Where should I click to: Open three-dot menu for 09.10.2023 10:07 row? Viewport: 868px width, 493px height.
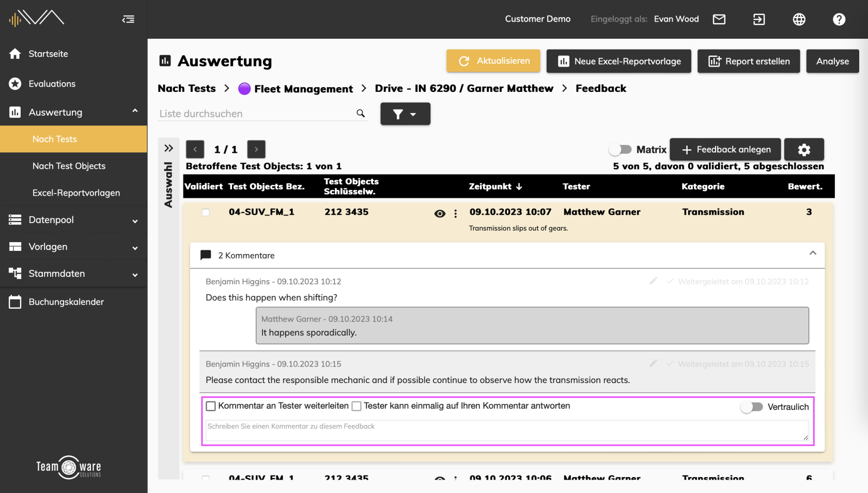tap(455, 214)
